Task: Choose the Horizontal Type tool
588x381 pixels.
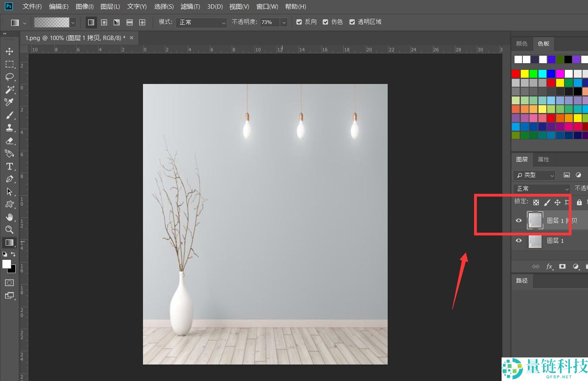Action: [9, 166]
